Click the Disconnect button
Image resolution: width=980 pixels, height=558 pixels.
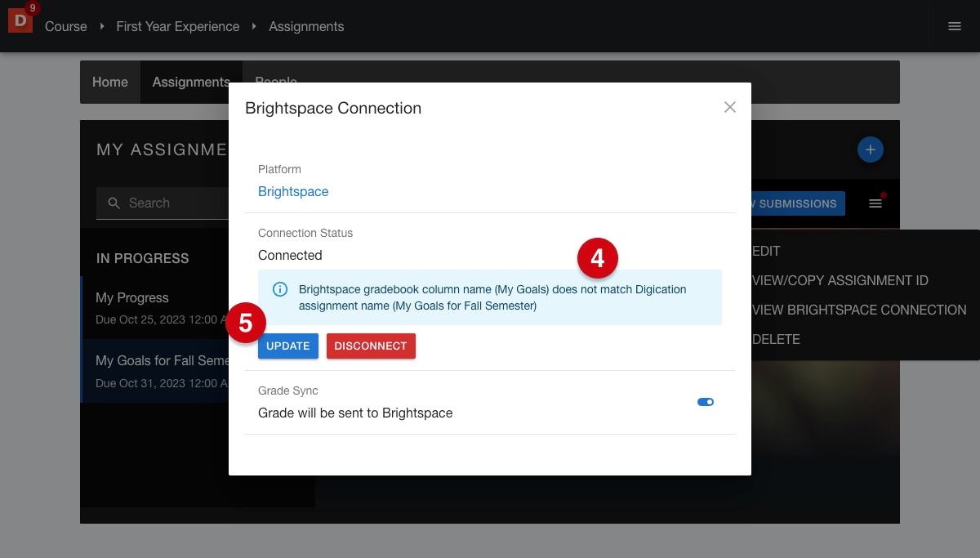371,346
